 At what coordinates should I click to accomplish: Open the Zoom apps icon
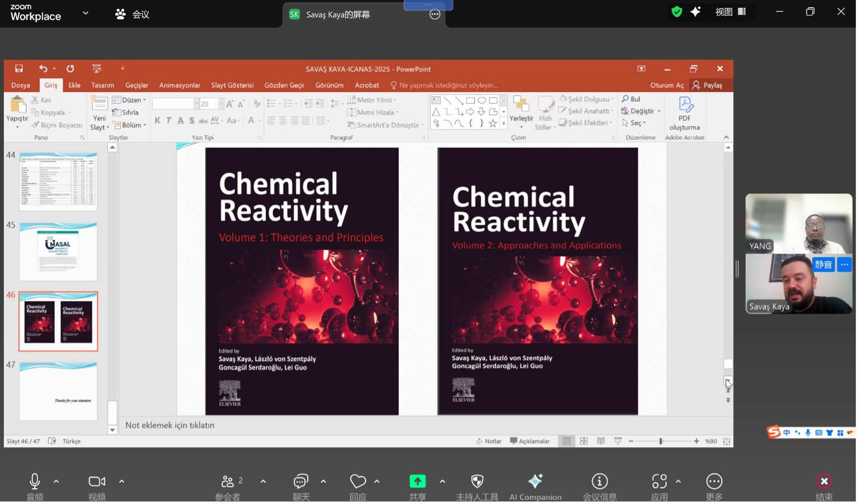(x=659, y=482)
